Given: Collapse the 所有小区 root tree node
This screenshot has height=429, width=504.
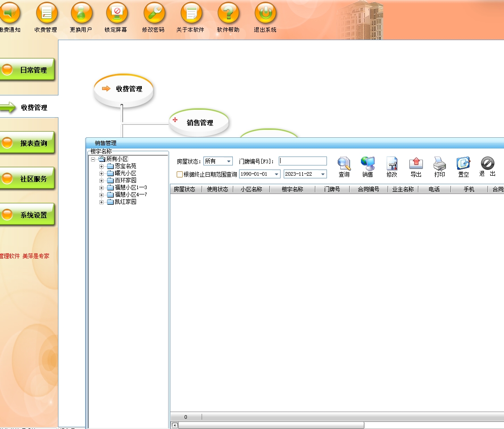Looking at the screenshot, I should (93, 159).
